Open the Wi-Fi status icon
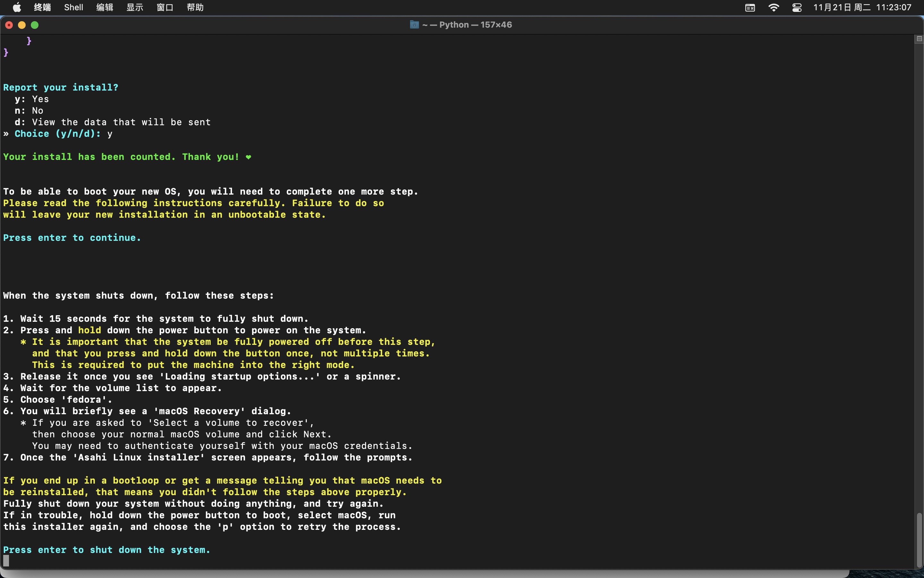924x578 pixels. (x=774, y=8)
